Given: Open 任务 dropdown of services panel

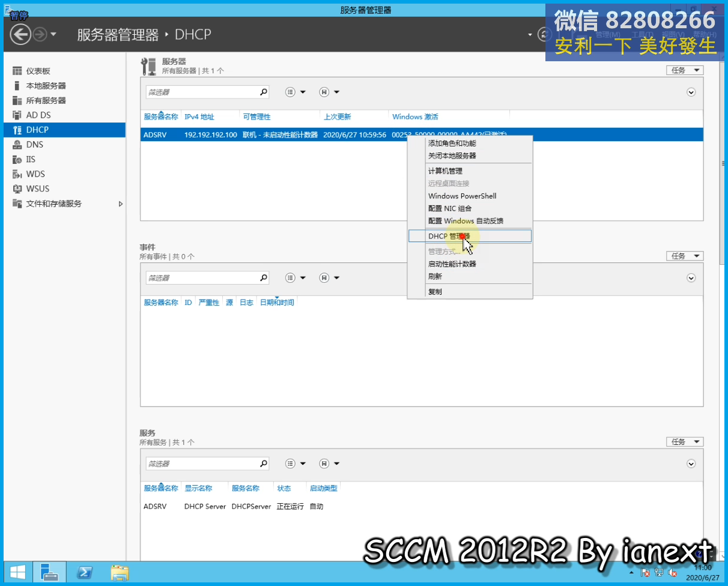Looking at the screenshot, I should point(684,442).
